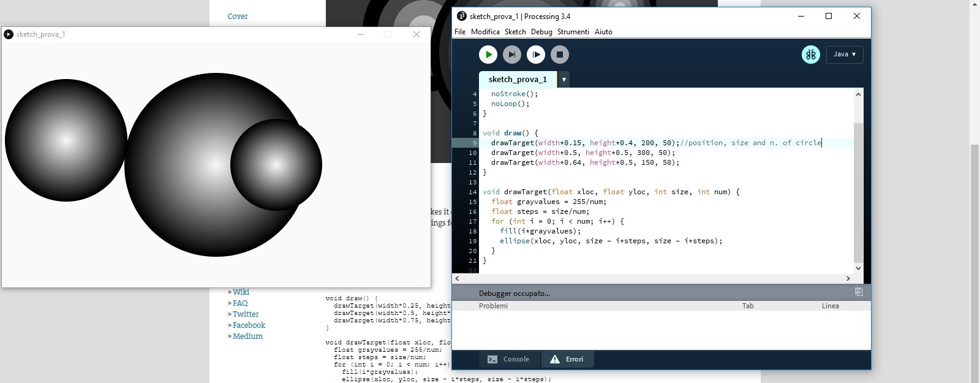Image resolution: width=980 pixels, height=383 pixels.
Task: Copy status message with clipboard icon
Action: tap(859, 292)
